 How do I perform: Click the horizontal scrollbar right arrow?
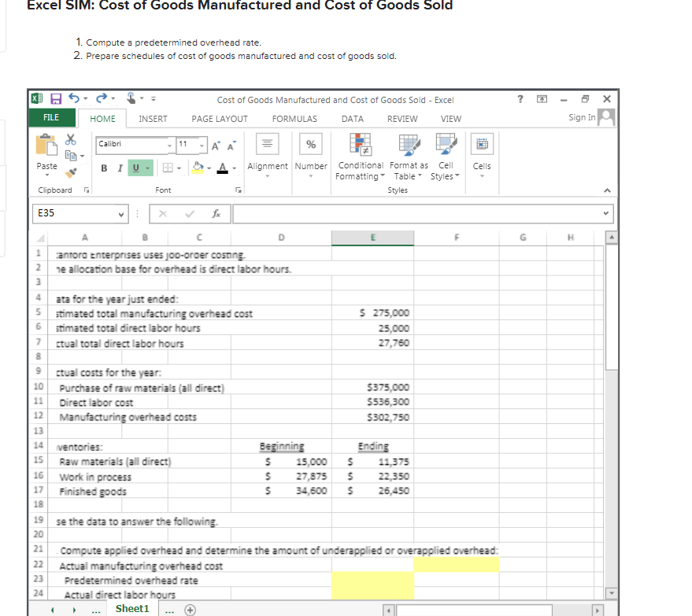click(x=597, y=610)
